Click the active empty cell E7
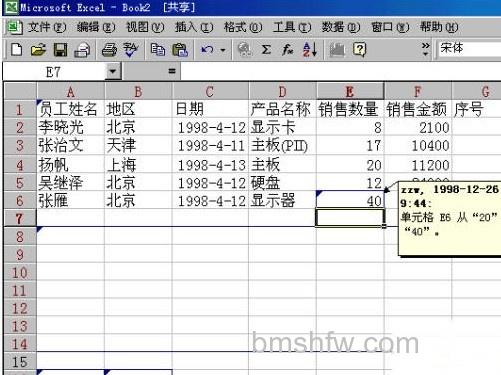This screenshot has width=501, height=375. point(350,217)
